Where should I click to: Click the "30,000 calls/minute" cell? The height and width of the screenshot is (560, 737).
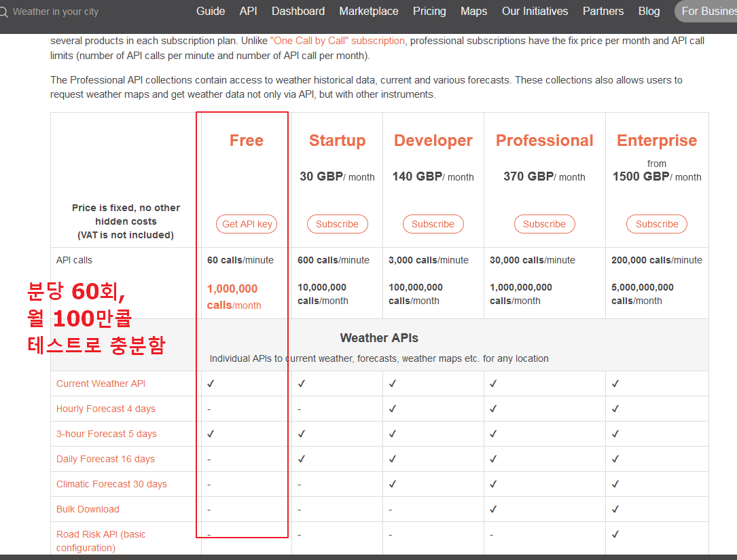[x=532, y=260]
